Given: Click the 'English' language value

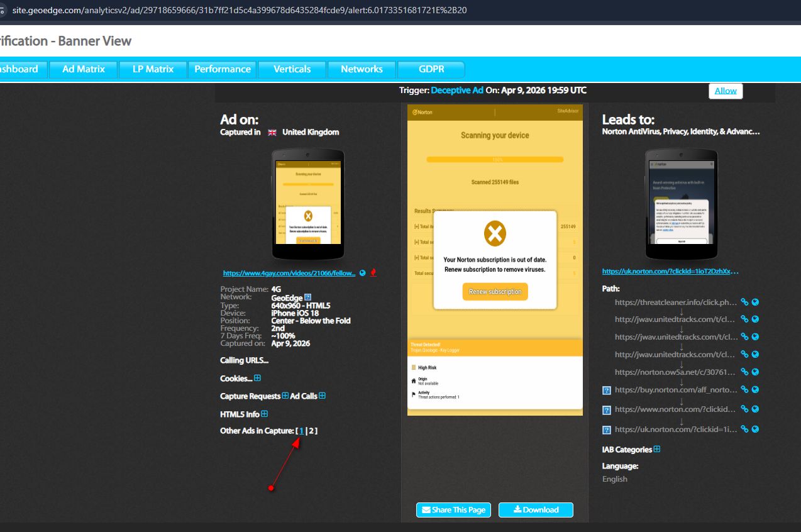Looking at the screenshot, I should (x=615, y=479).
